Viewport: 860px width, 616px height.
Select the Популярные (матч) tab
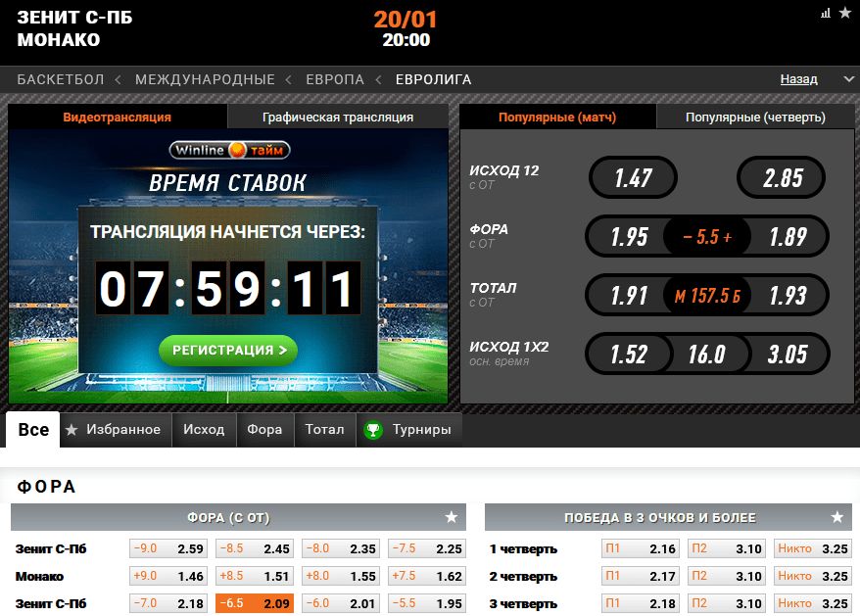pos(557,117)
